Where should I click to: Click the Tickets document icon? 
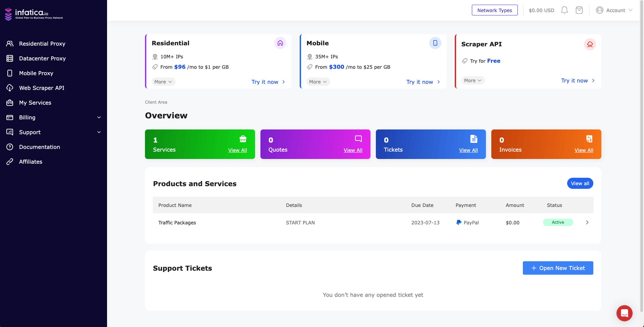[474, 139]
